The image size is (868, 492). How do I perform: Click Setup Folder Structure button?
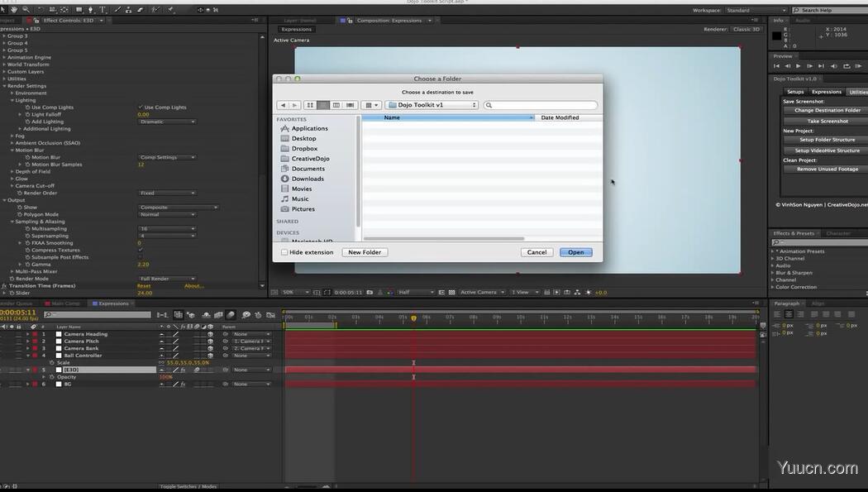coord(827,140)
